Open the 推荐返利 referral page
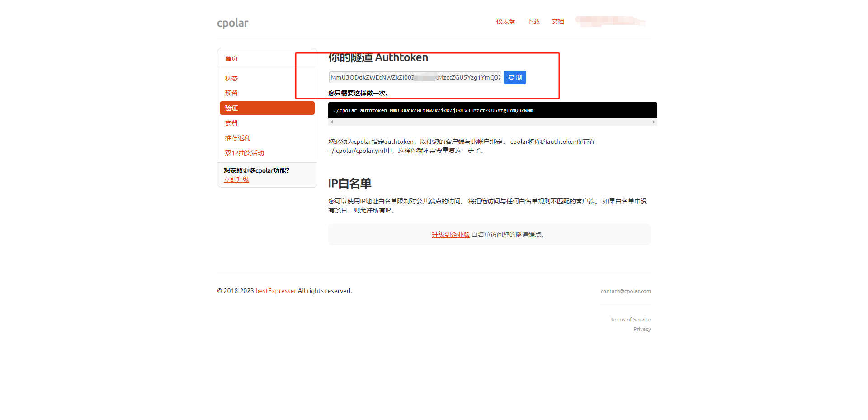868x420 pixels. [x=237, y=137]
